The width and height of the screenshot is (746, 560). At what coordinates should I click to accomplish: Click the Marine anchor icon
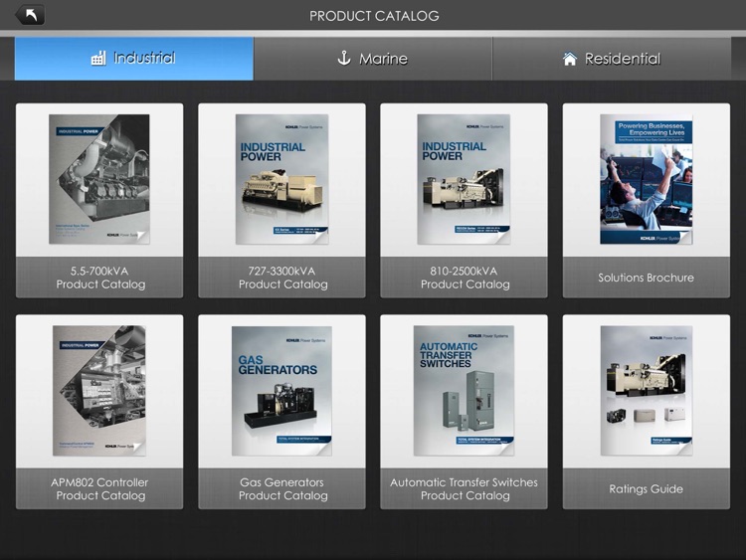[x=344, y=58]
